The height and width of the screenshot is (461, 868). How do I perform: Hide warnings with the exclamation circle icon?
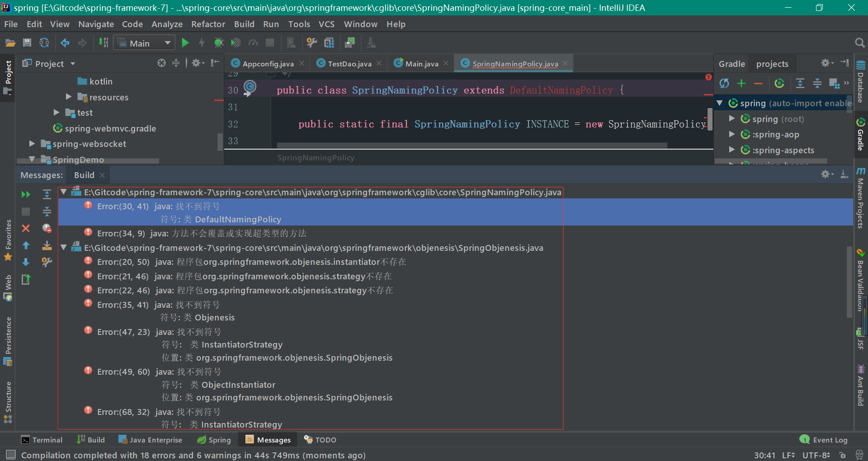(47, 228)
